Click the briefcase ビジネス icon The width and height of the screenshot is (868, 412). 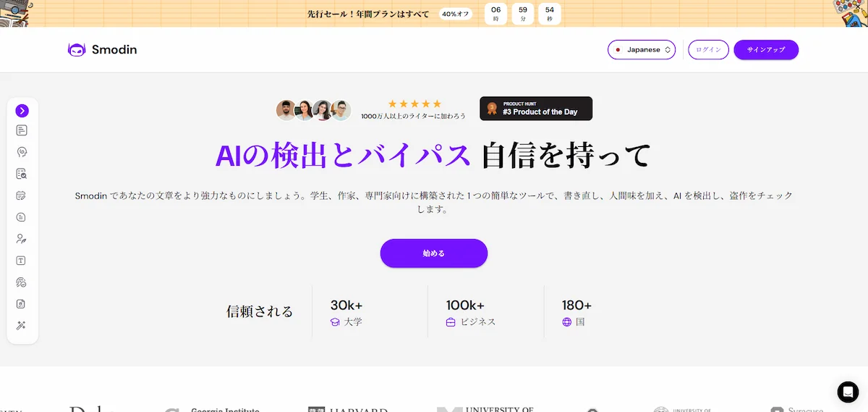451,322
